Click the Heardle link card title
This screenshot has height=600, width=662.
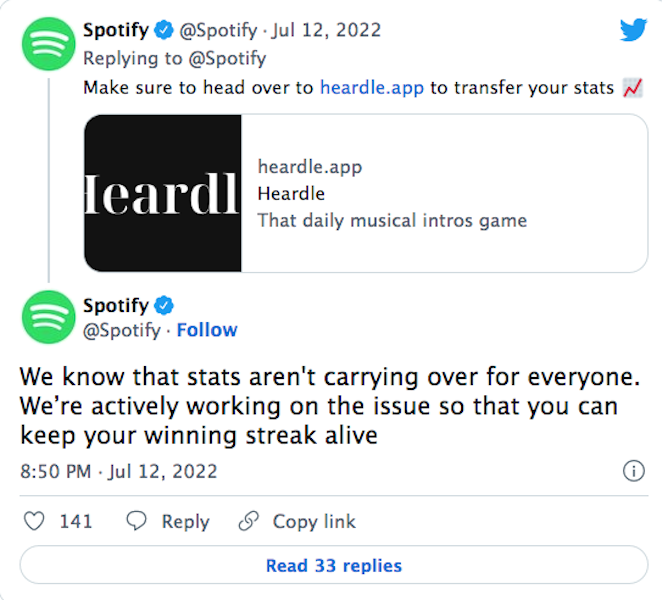(291, 193)
